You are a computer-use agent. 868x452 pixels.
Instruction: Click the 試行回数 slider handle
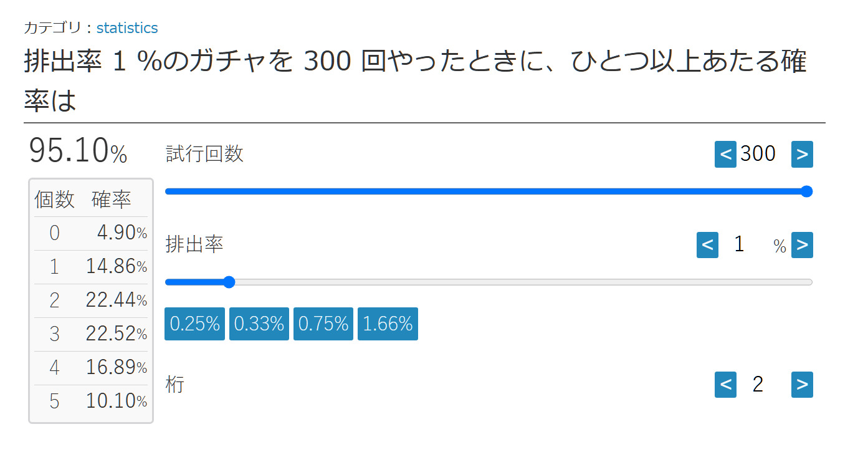pyautogui.click(x=806, y=191)
